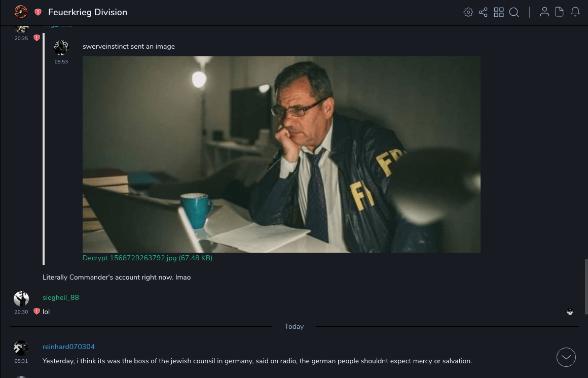Click the red shield encryption icon in header
Image resolution: width=588 pixels, height=378 pixels.
[38, 12]
